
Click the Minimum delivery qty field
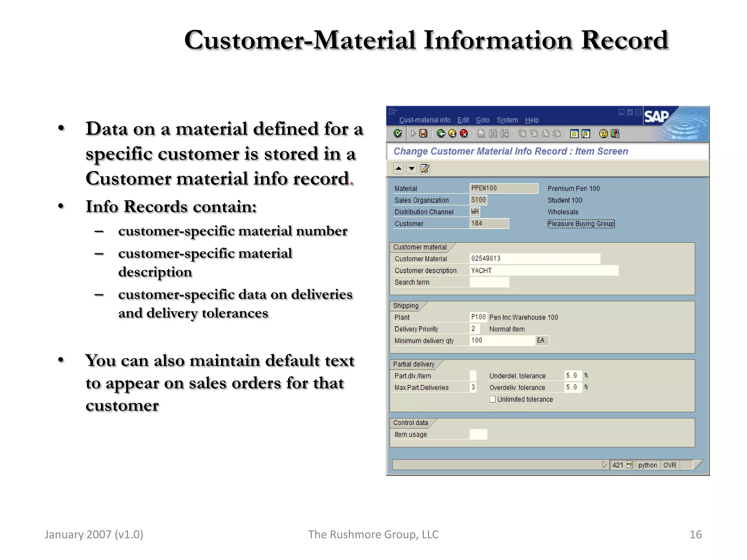[x=502, y=341]
